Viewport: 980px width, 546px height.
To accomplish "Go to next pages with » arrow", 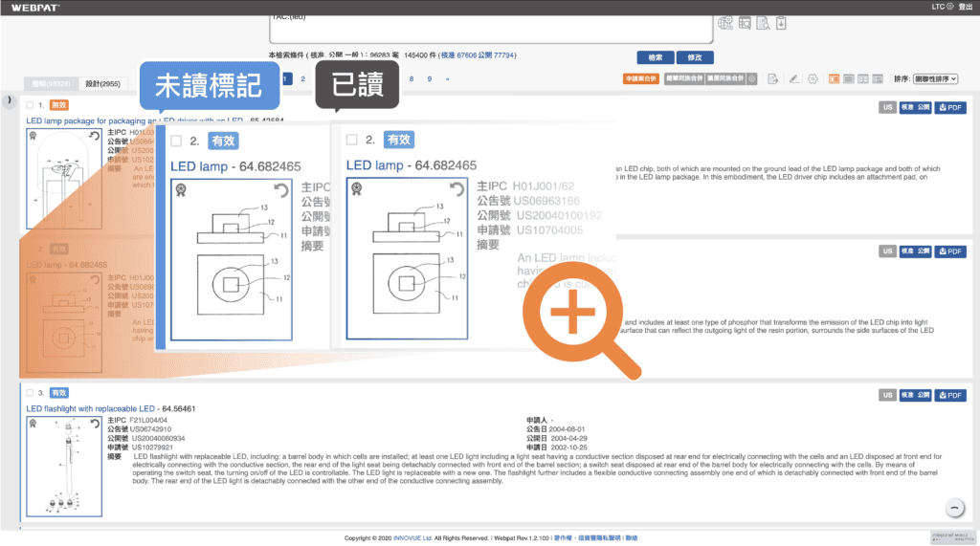I will click(447, 79).
